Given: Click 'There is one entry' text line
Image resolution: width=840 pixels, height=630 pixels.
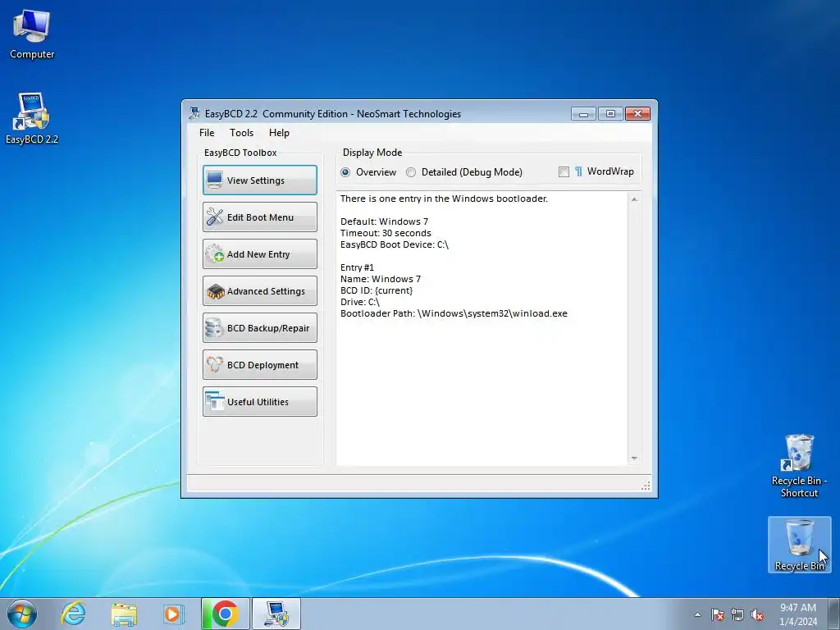Looking at the screenshot, I should coord(444,199).
